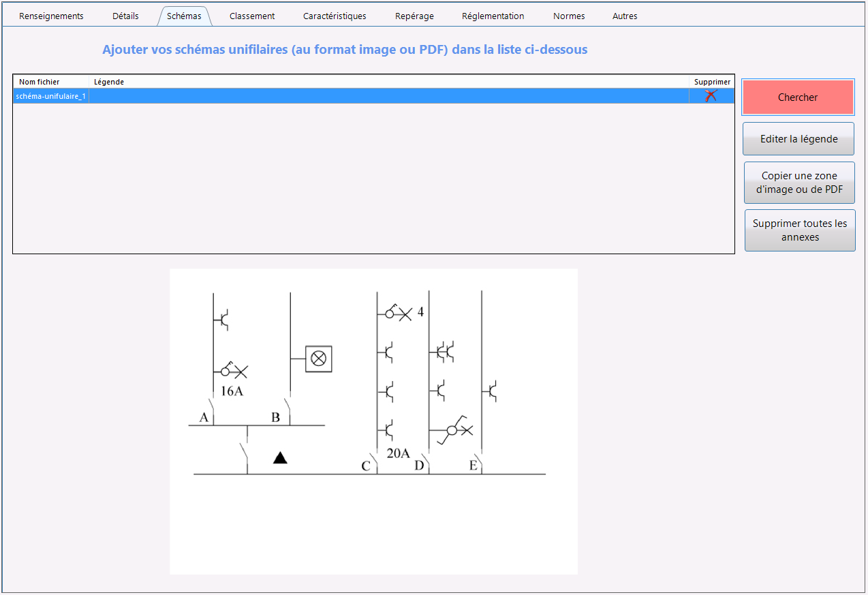Image resolution: width=868 pixels, height=595 pixels.
Task: Switch to the Repérage tab
Action: (x=414, y=16)
